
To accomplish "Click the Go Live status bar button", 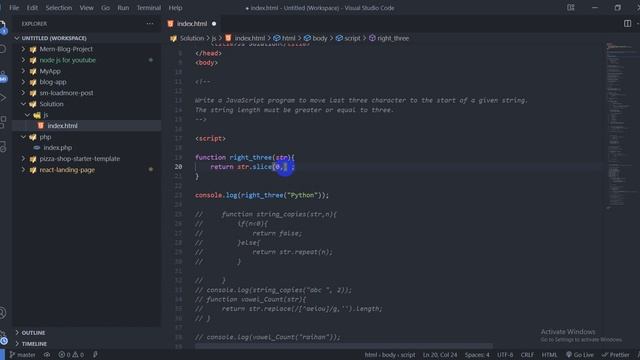I will 580,355.
